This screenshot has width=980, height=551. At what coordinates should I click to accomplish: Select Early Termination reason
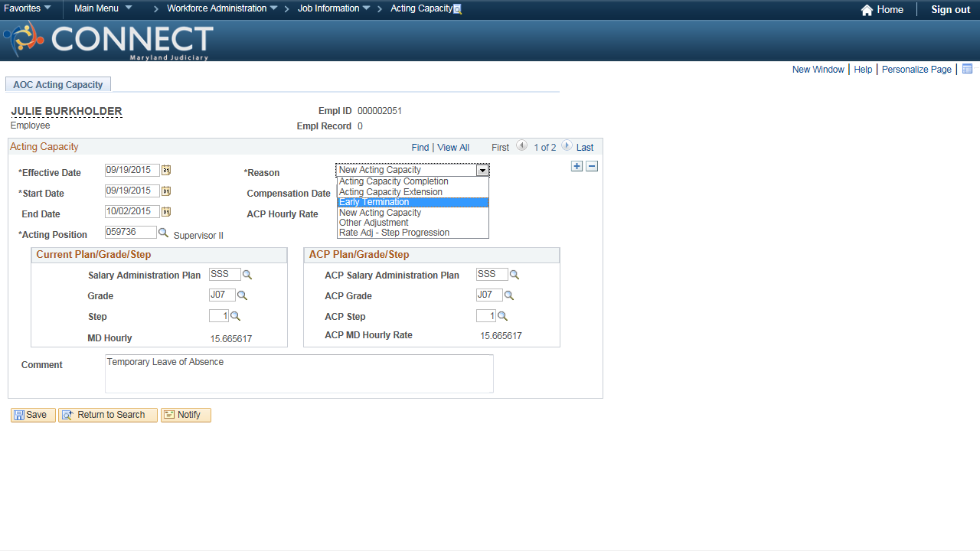(x=413, y=202)
